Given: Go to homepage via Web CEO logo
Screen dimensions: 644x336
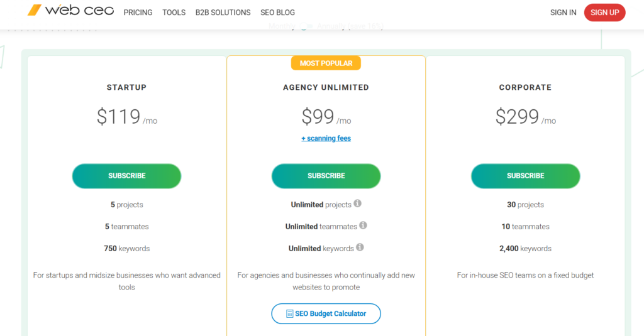Looking at the screenshot, I should click(x=71, y=11).
